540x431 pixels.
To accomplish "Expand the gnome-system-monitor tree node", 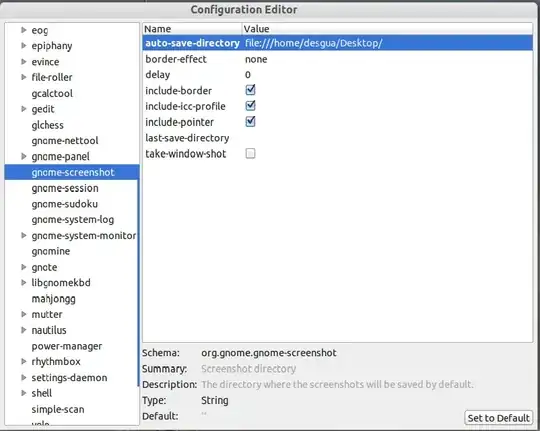I will 23,235.
